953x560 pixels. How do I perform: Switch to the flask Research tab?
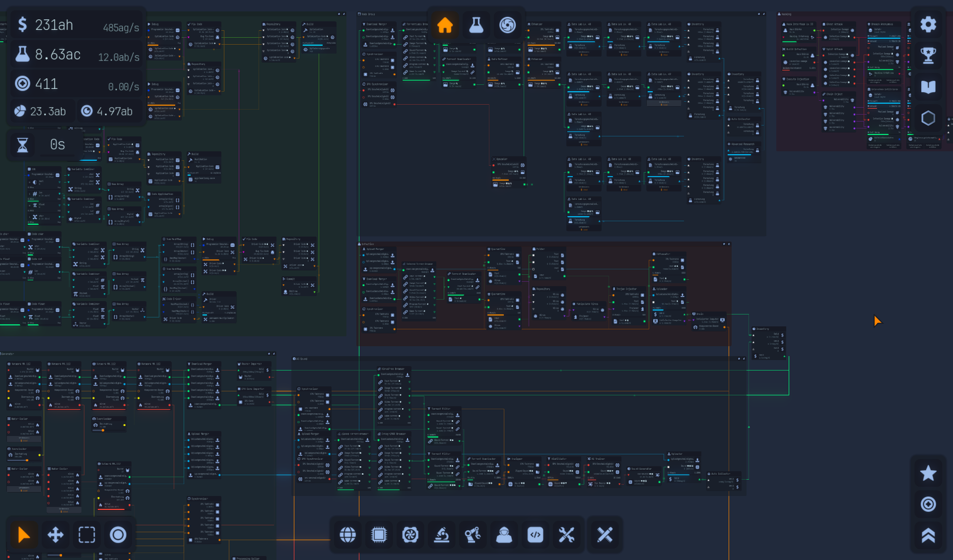[476, 25]
